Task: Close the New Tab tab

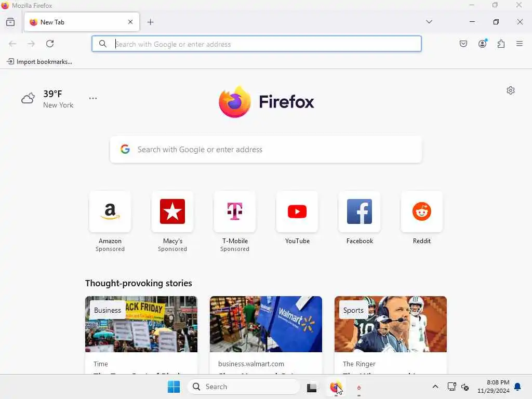Action: click(x=130, y=22)
